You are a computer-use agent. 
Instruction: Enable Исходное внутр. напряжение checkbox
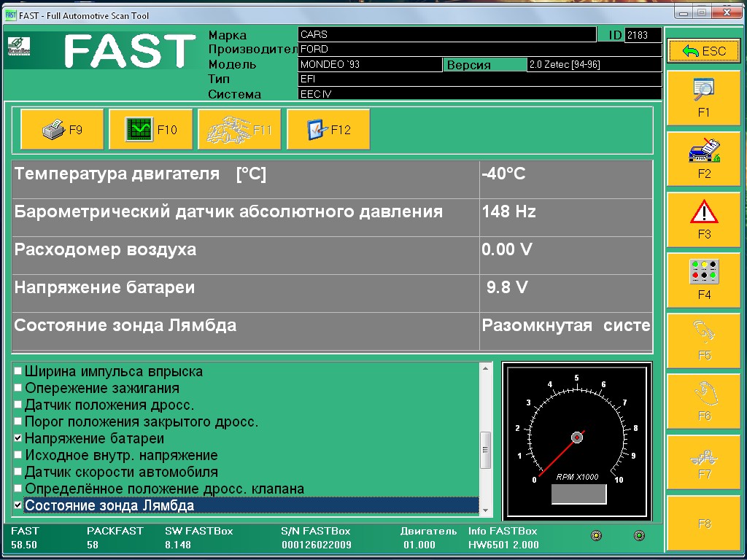[x=18, y=455]
